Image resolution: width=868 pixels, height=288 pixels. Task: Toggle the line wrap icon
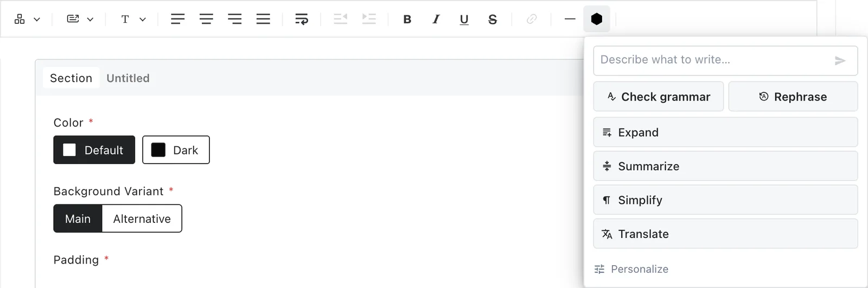302,19
